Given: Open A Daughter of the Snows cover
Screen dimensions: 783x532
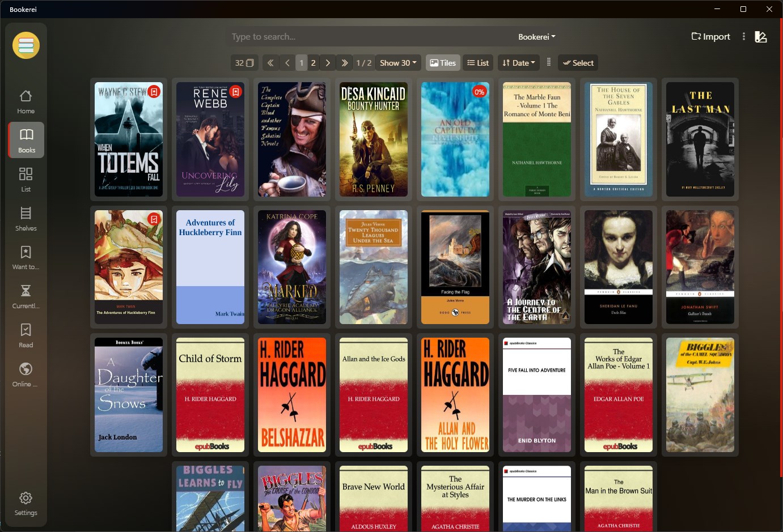Looking at the screenshot, I should 129,395.
